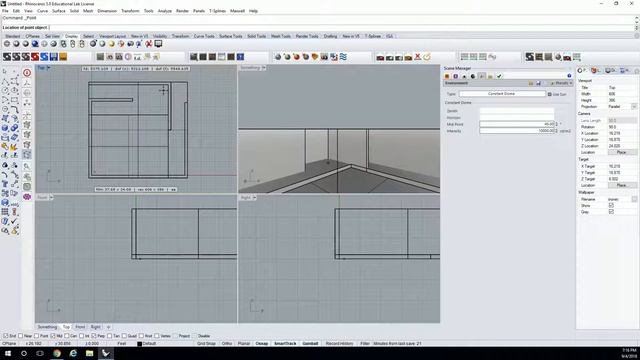The height and width of the screenshot is (360, 640).
Task: Click the Intensity value stepper
Action: pos(556,131)
